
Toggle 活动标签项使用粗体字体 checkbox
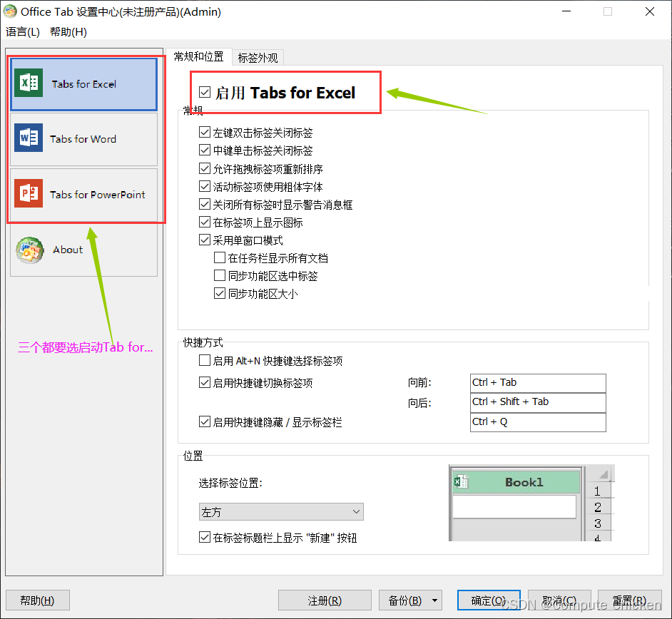point(205,186)
